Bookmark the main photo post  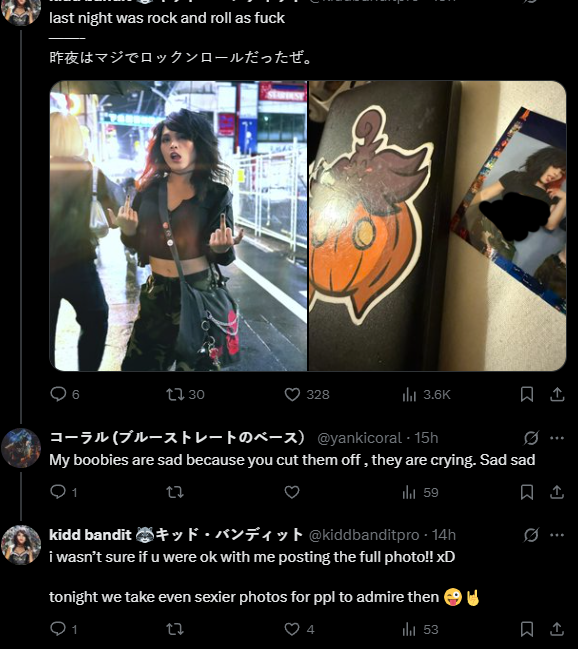click(527, 394)
